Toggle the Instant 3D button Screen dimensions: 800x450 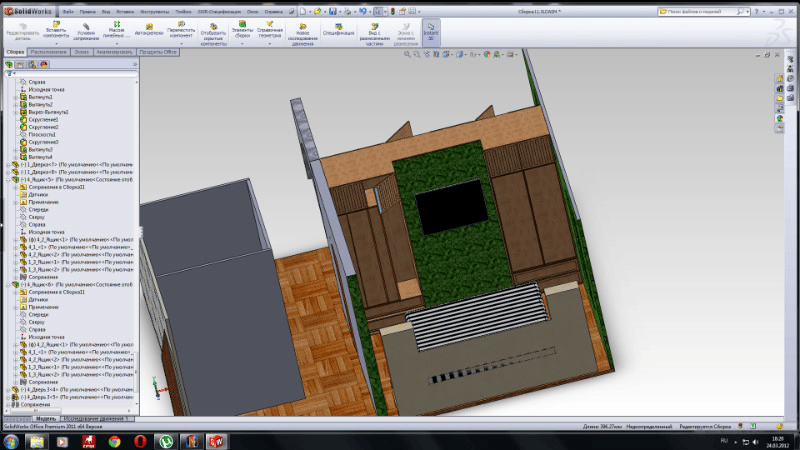431,29
